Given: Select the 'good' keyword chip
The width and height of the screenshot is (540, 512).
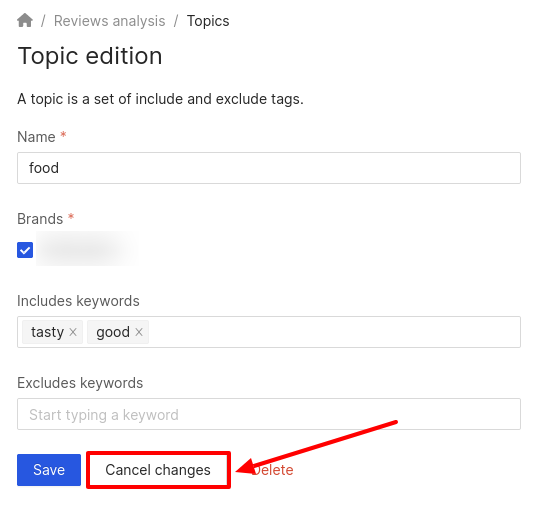Looking at the screenshot, I should (113, 332).
